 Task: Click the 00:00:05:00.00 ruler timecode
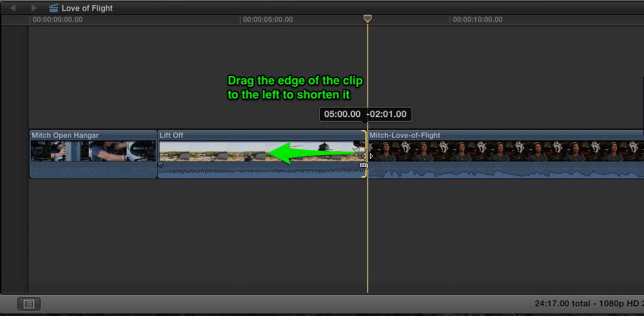(268, 19)
